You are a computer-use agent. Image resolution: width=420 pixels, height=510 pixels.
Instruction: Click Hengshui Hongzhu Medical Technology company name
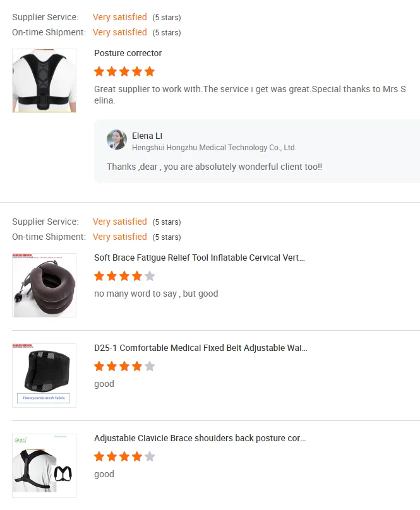(x=214, y=148)
